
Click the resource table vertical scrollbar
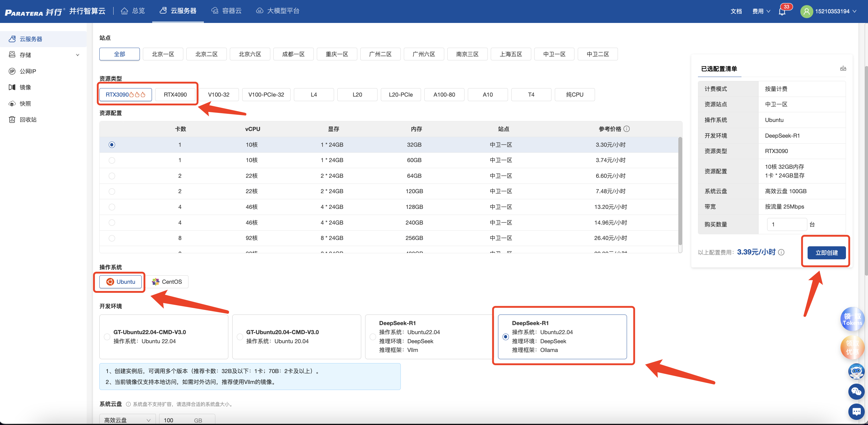[x=680, y=191]
